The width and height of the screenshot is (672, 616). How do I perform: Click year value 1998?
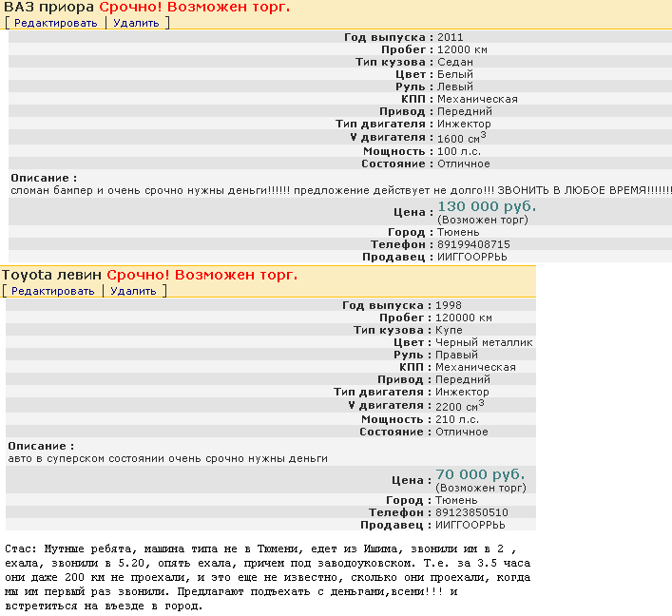click(x=449, y=305)
